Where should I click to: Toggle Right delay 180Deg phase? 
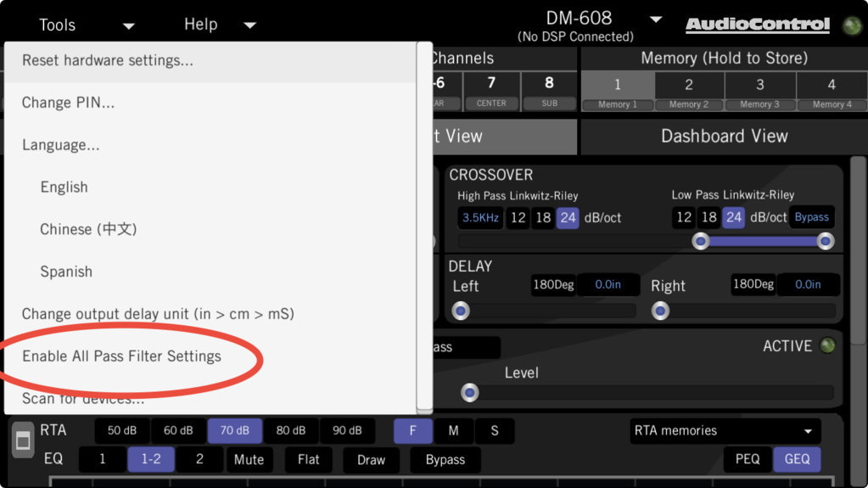pyautogui.click(x=753, y=284)
